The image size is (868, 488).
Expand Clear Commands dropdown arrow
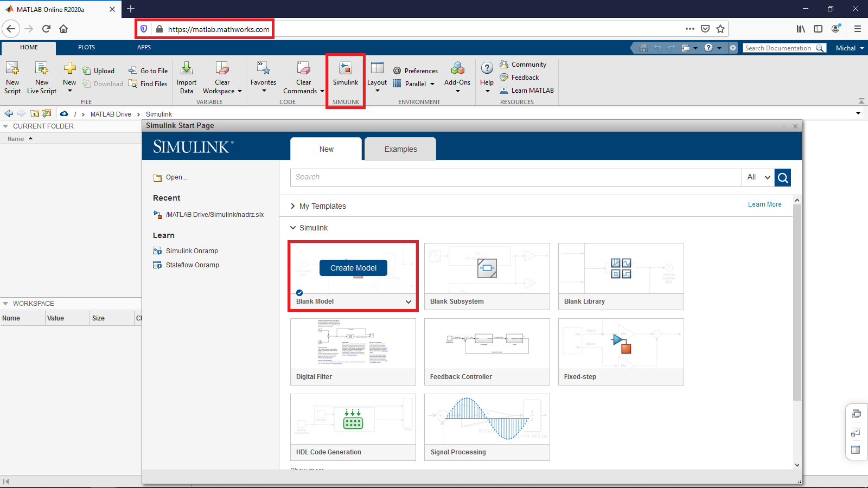322,91
